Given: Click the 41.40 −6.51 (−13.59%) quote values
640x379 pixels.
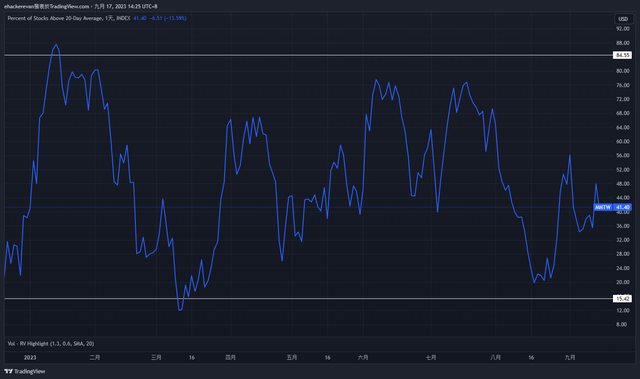Looking at the screenshot, I should (x=160, y=18).
